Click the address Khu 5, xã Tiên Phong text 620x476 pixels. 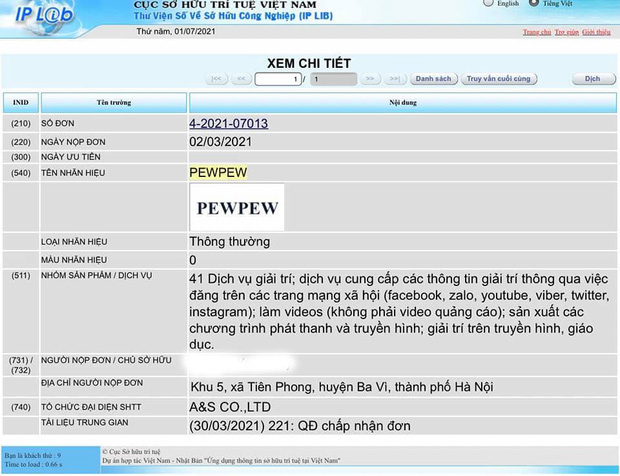tap(342, 387)
